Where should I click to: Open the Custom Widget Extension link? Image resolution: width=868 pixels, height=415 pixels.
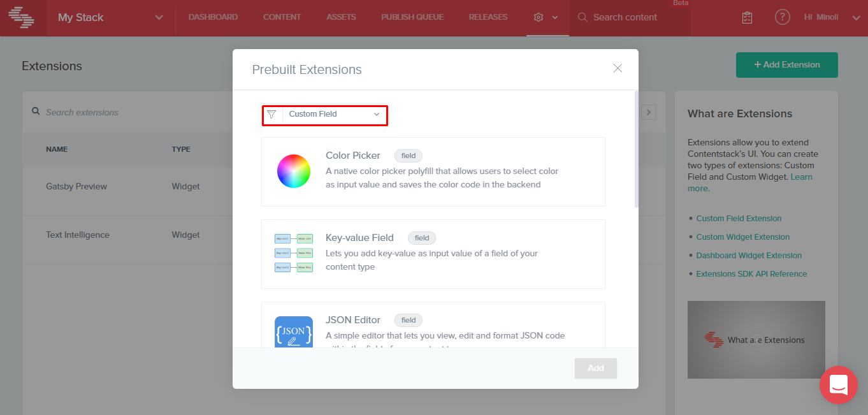743,237
